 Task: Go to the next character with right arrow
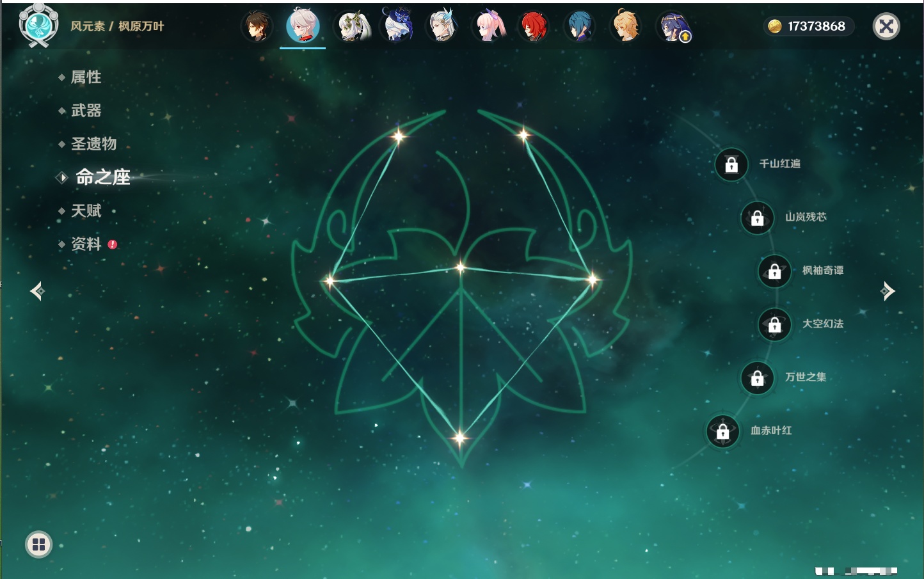coord(888,291)
